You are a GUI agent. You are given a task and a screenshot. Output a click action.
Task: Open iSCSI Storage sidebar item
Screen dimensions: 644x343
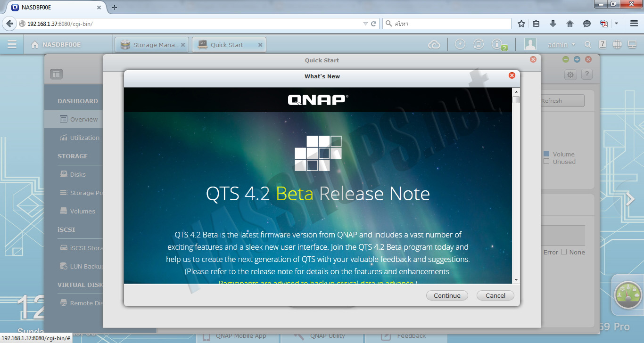coord(74,248)
